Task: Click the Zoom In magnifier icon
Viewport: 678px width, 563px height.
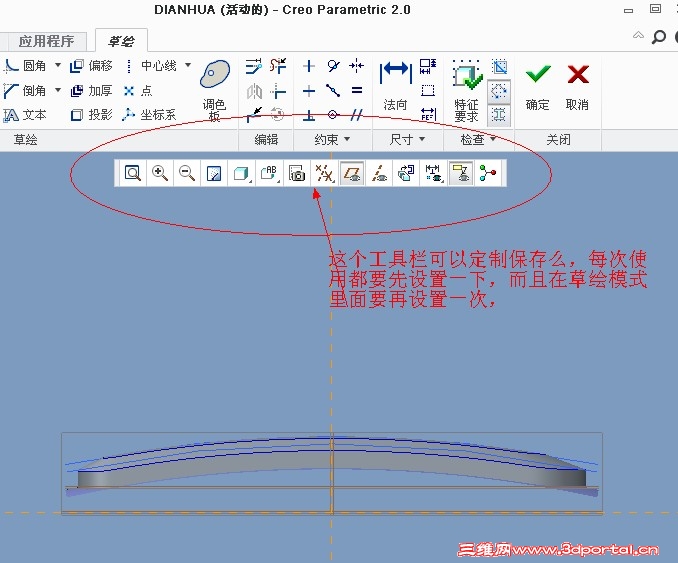Action: (160, 173)
